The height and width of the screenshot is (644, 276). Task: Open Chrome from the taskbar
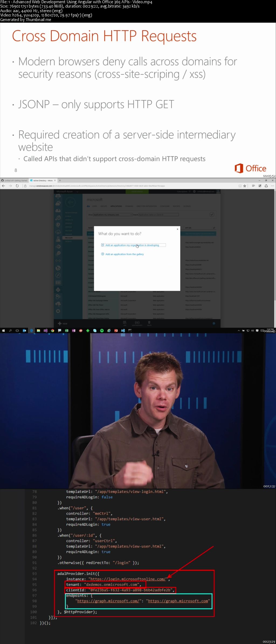[x=53, y=330]
